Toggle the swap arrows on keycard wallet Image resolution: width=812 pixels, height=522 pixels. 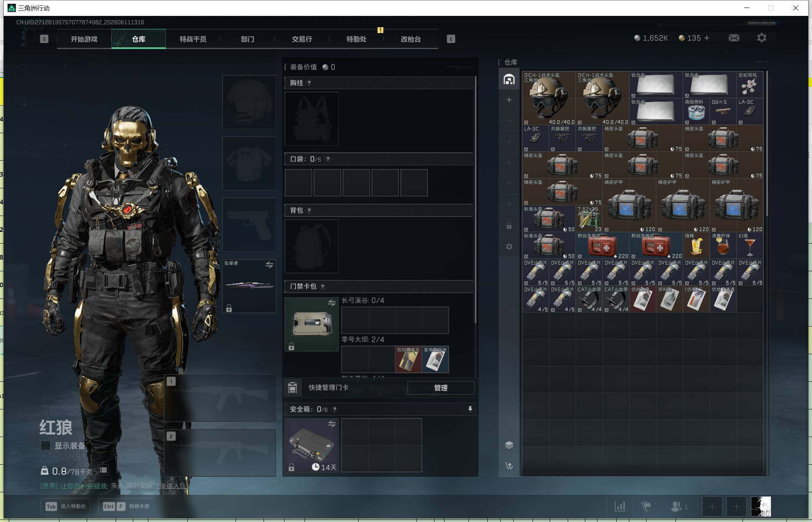click(x=331, y=303)
